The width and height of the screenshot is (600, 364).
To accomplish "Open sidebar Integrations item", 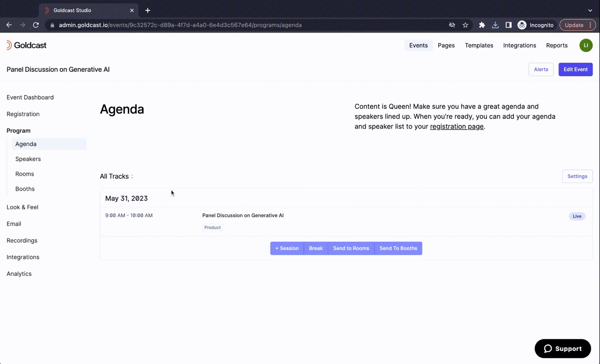I will pyautogui.click(x=23, y=257).
